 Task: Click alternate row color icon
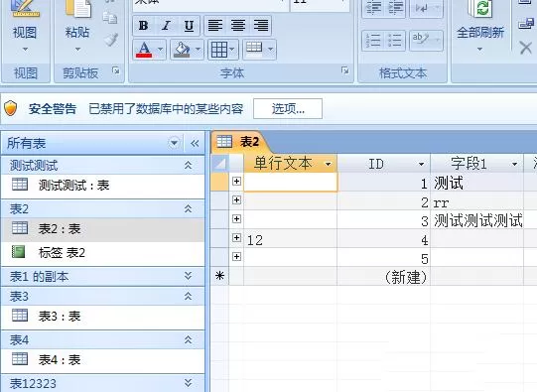coord(254,50)
